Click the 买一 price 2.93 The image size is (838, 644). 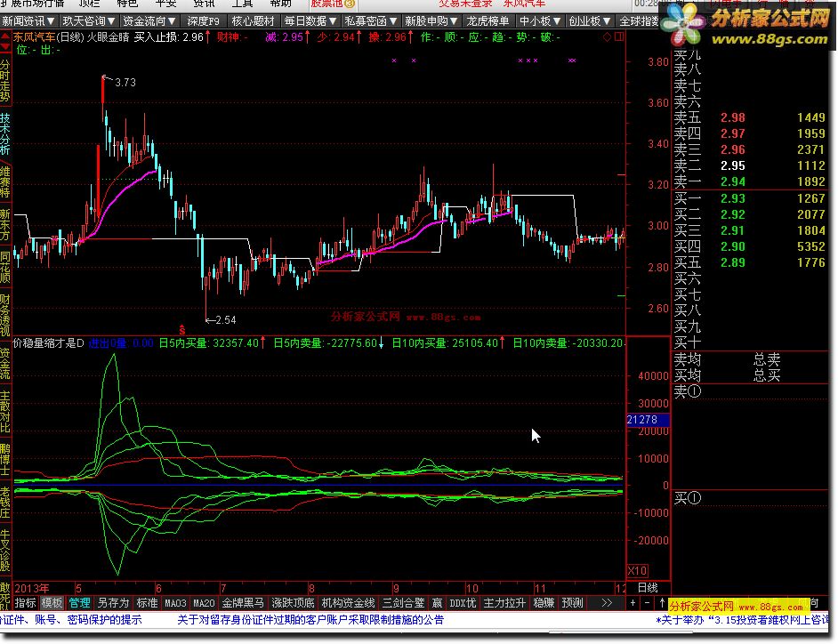732,198
